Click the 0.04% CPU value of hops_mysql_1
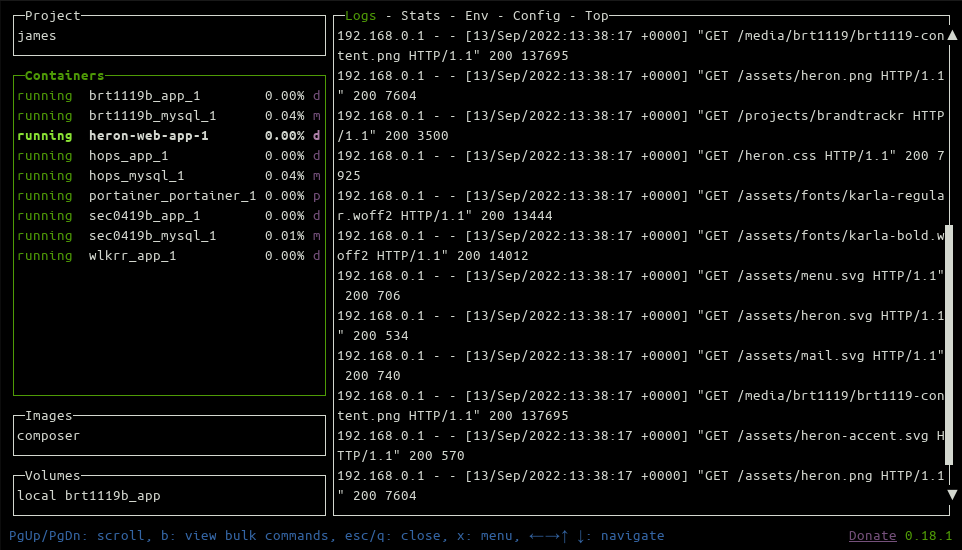 [285, 176]
